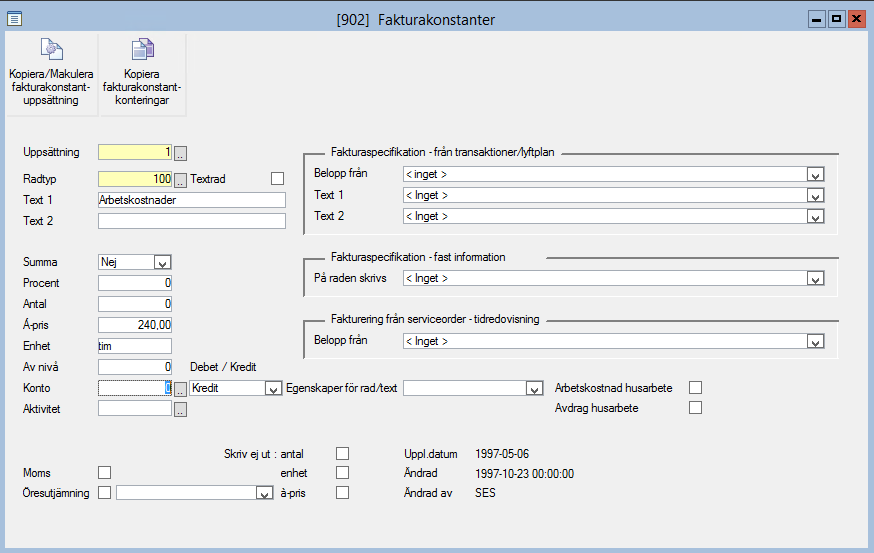The height and width of the screenshot is (553, 874).
Task: Click the Konto input field
Action: tap(135, 388)
